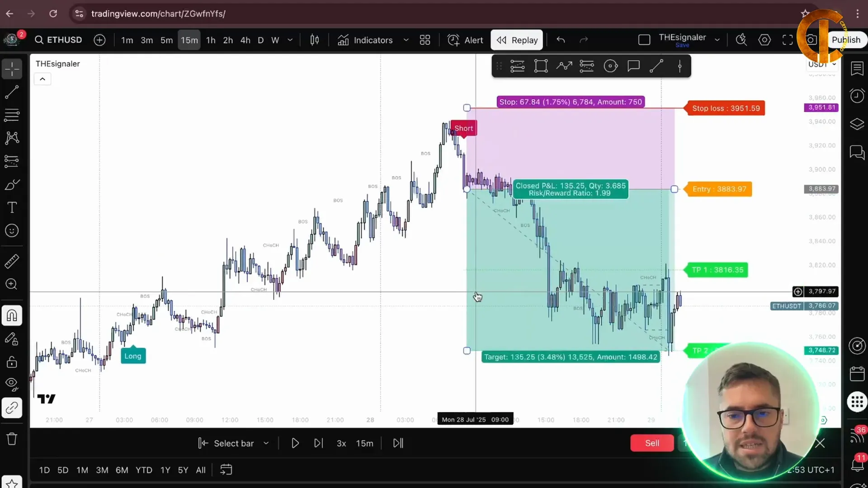Toggle stay in drawing mode
This screenshot has width=868, height=488.
click(12, 339)
